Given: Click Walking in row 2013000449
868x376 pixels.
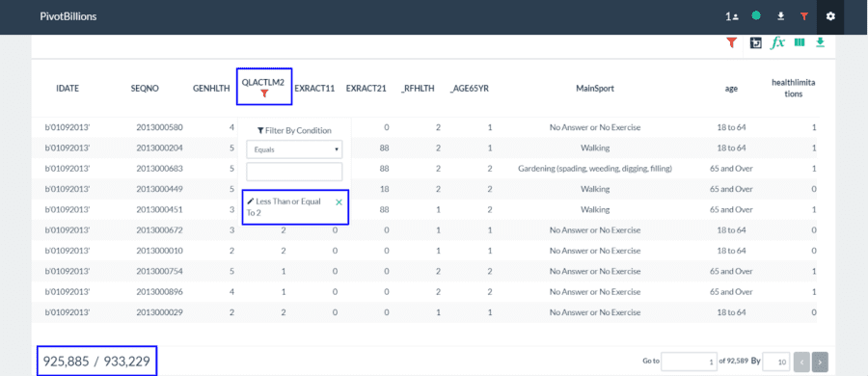Looking at the screenshot, I should coord(595,189).
